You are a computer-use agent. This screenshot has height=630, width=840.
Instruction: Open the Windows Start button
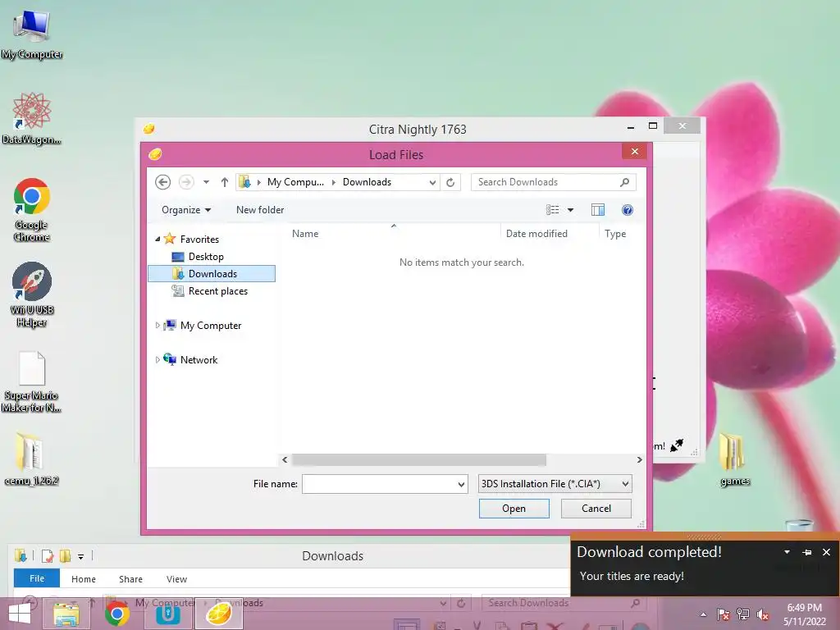[20, 614]
